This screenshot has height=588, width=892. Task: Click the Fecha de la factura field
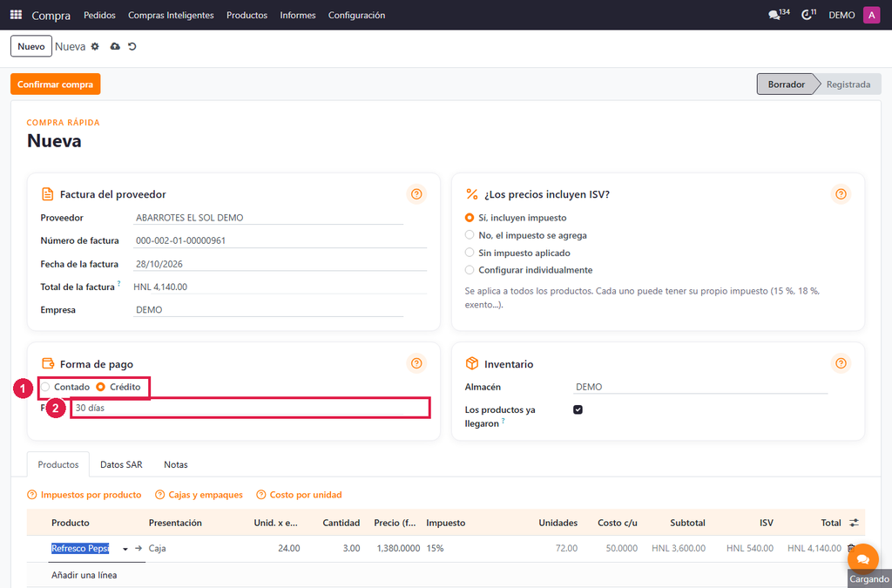tap(280, 264)
